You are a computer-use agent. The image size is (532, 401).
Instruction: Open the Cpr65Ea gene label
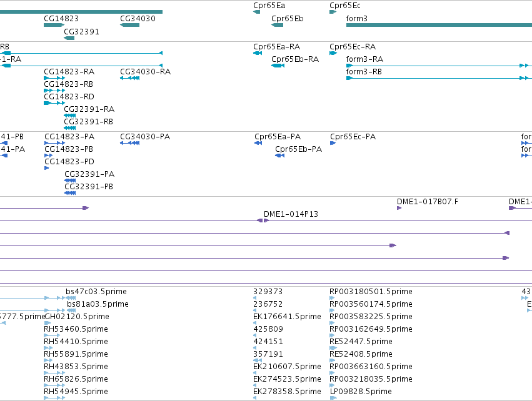tap(269, 6)
